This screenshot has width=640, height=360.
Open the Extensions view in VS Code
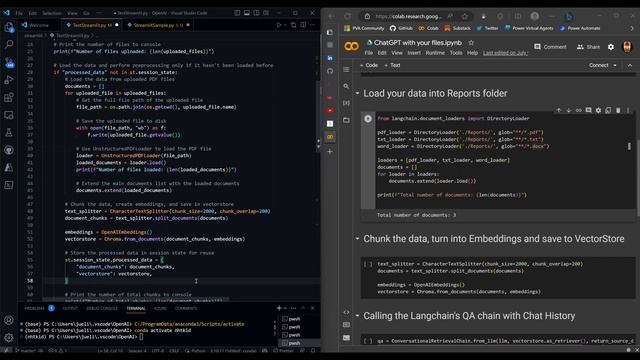[9, 98]
